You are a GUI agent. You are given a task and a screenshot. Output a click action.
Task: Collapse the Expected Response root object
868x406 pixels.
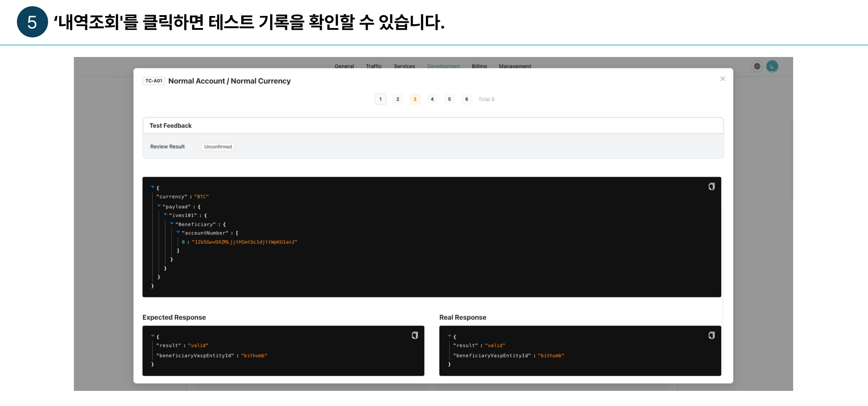(153, 336)
